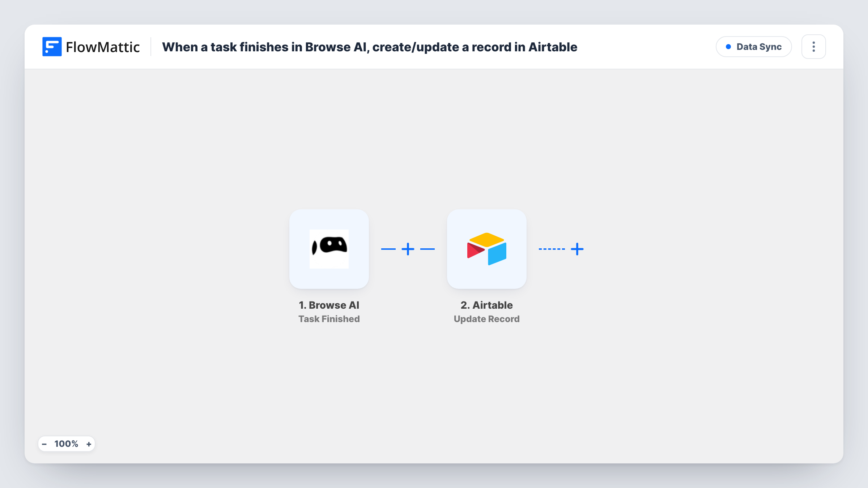868x488 pixels.
Task: Click the 'Update Record' action label
Action: click(486, 319)
